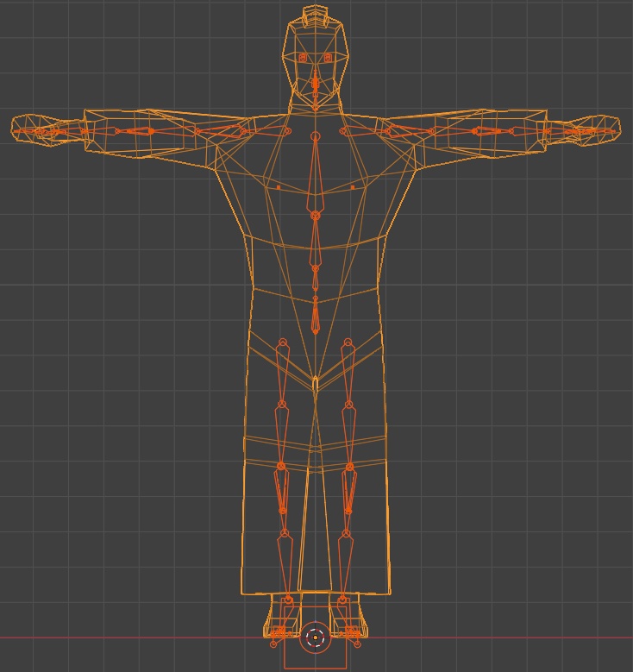Viewport: 633px width, 672px height.
Task: Select the upper chest spine bone
Action: click(x=316, y=176)
